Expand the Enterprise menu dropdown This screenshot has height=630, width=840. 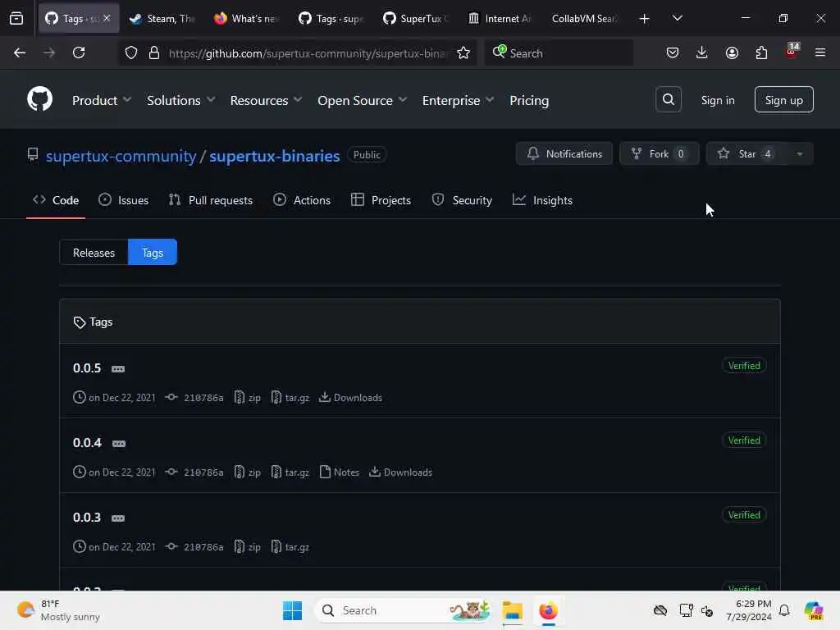click(x=458, y=100)
